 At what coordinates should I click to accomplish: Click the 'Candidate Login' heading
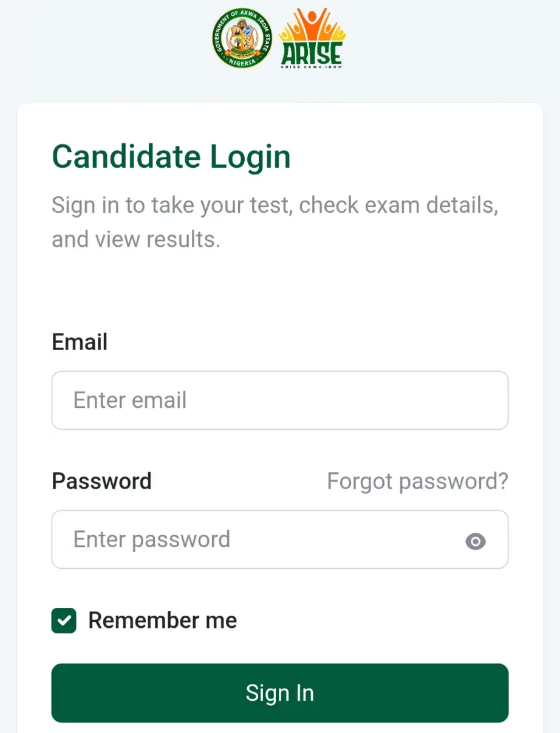coord(171,157)
